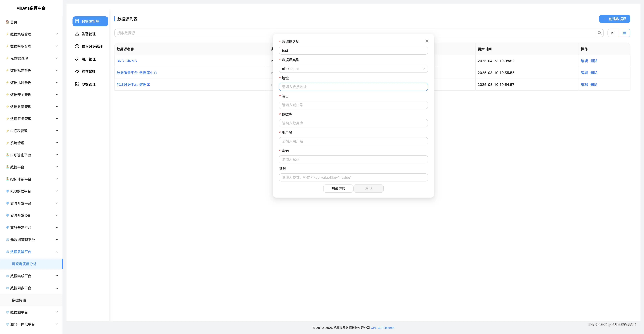Viewport: 644px width, 334px height.
Task: Switch to card view icon
Action: pyautogui.click(x=613, y=33)
